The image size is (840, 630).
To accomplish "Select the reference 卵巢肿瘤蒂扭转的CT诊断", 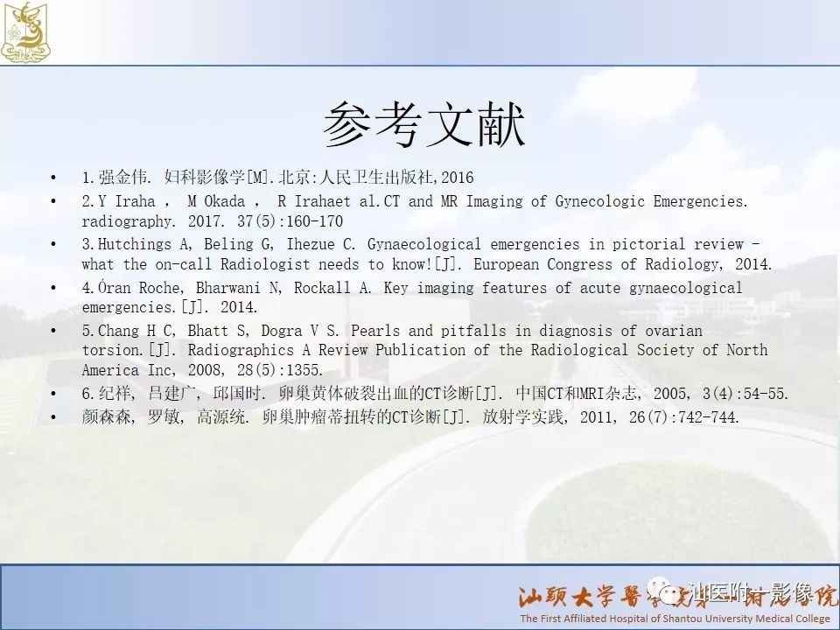I will [x=411, y=416].
